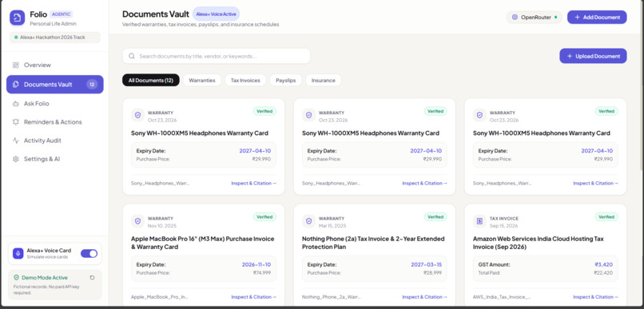Click Verified badge on Apple MacBook card
Viewport: 644px width, 309px height.
(264, 216)
